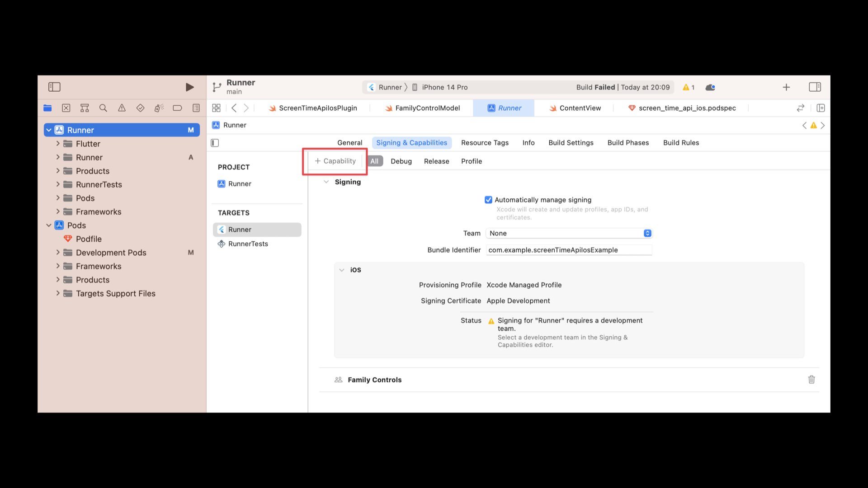Toggle the navigator sidebar icon
The width and height of the screenshot is (868, 488).
point(54,87)
